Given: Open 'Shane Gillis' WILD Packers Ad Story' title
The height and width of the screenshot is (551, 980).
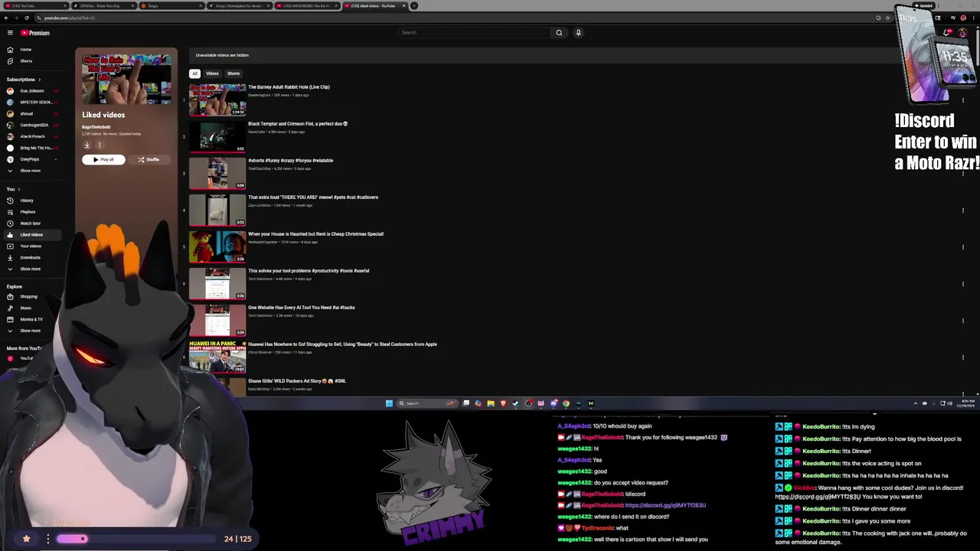Looking at the screenshot, I should (297, 381).
